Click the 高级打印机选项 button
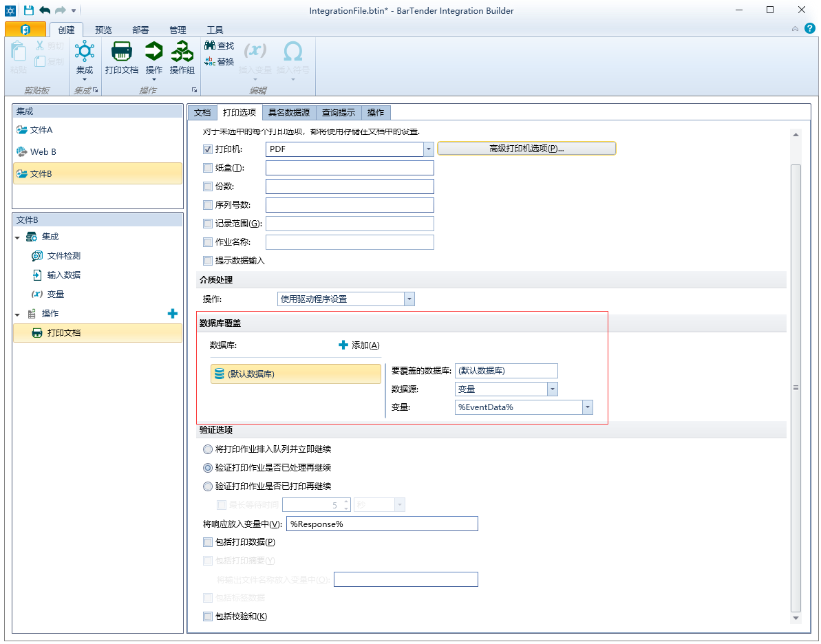The image size is (821, 644). pyautogui.click(x=526, y=149)
